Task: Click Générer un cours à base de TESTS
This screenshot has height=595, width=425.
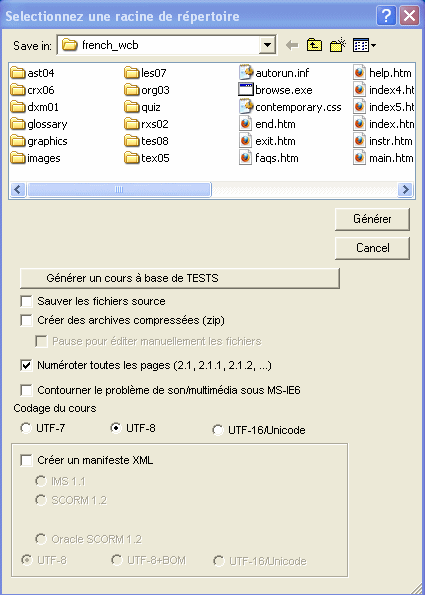Action: click(x=179, y=278)
